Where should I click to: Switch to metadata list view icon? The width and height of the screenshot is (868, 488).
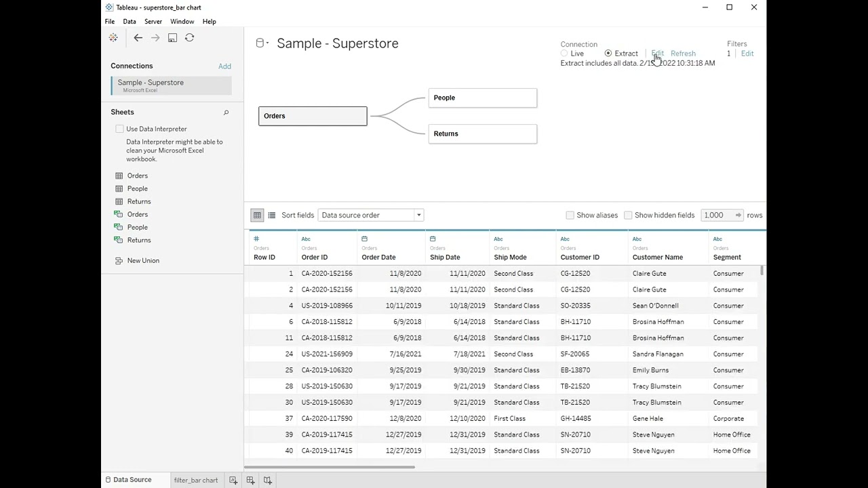click(272, 215)
